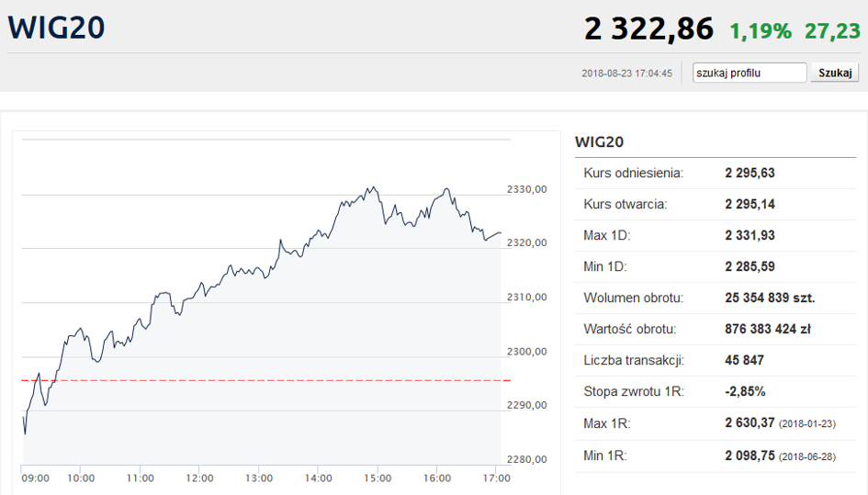The image size is (868, 495).
Task: Click the 2280,00 price axis label
Action: pos(527,459)
